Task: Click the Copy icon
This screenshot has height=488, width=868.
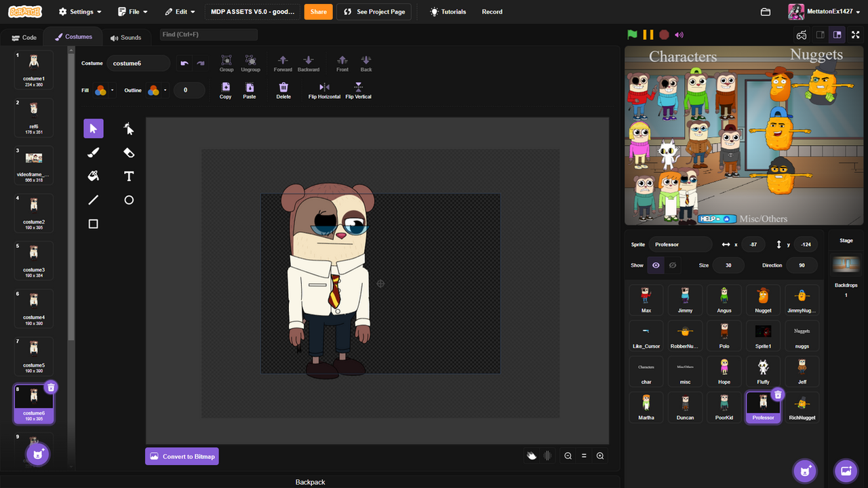Action: [226, 90]
